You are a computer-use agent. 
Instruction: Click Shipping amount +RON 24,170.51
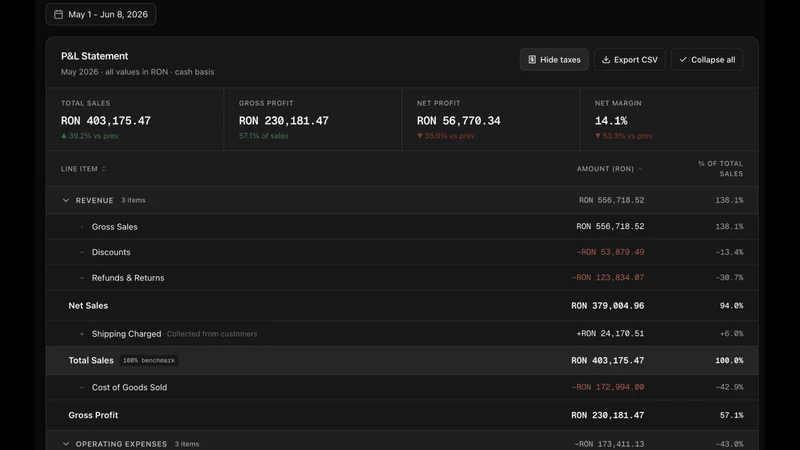click(x=610, y=334)
